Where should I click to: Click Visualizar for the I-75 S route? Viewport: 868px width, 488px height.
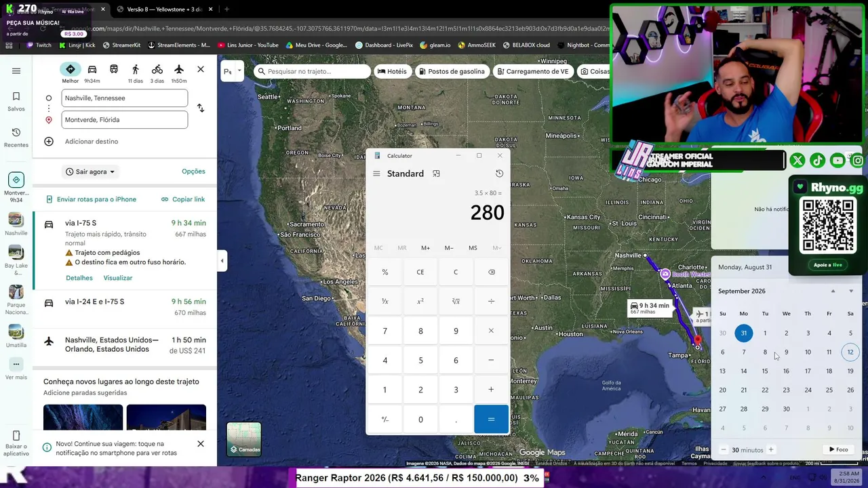pyautogui.click(x=118, y=278)
